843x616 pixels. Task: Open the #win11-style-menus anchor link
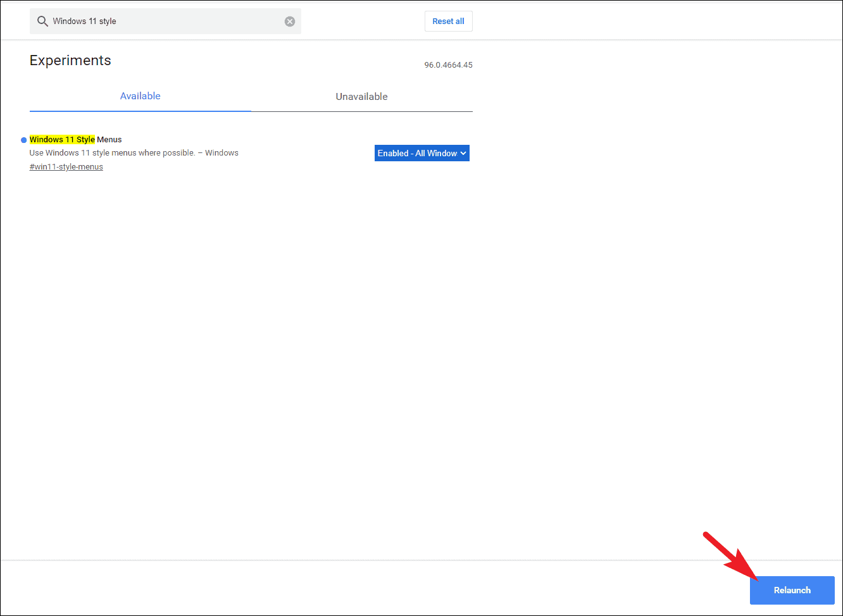pos(66,167)
